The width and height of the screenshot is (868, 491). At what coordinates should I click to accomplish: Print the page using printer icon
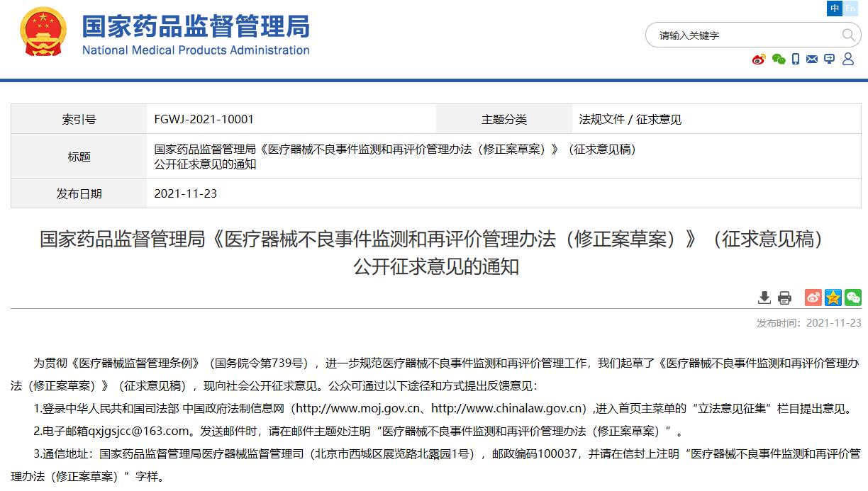pyautogui.click(x=784, y=298)
